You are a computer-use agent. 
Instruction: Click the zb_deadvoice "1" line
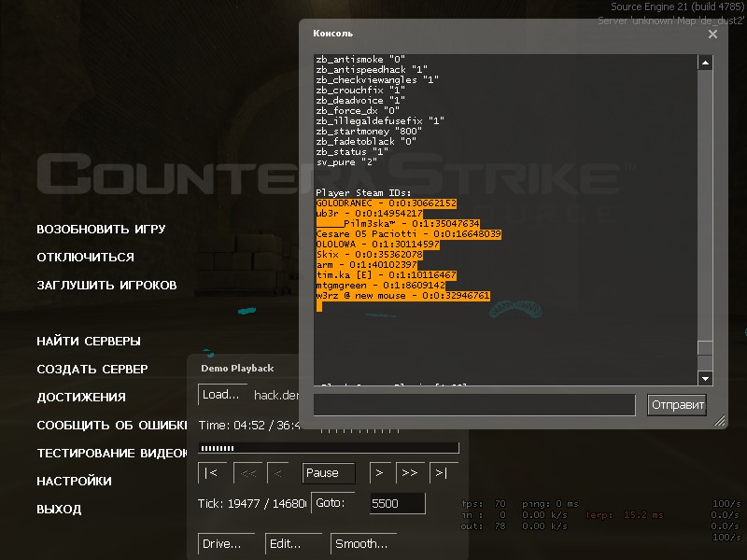[x=360, y=101]
